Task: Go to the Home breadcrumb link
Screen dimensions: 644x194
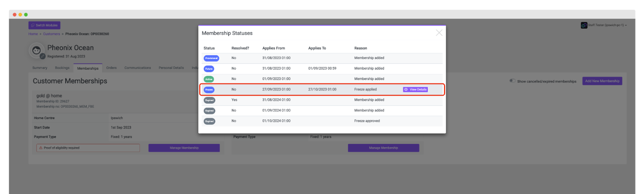Action: (33, 34)
